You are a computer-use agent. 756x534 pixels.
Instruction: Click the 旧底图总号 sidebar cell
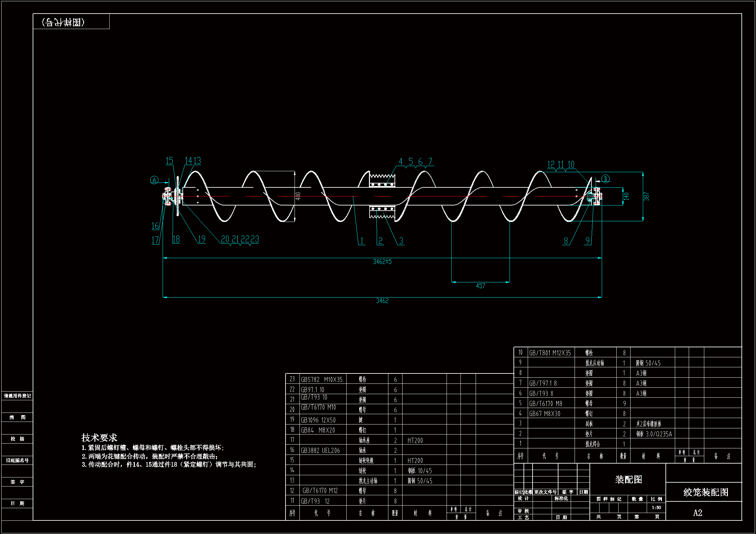pos(17,460)
